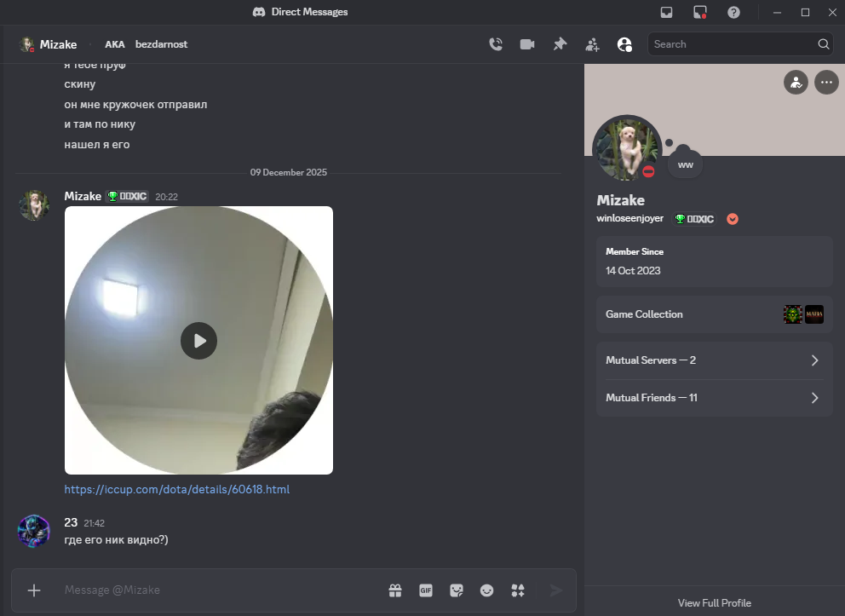Click the message 'где его ник видно?)'
The width and height of the screenshot is (845, 616).
[x=117, y=539]
